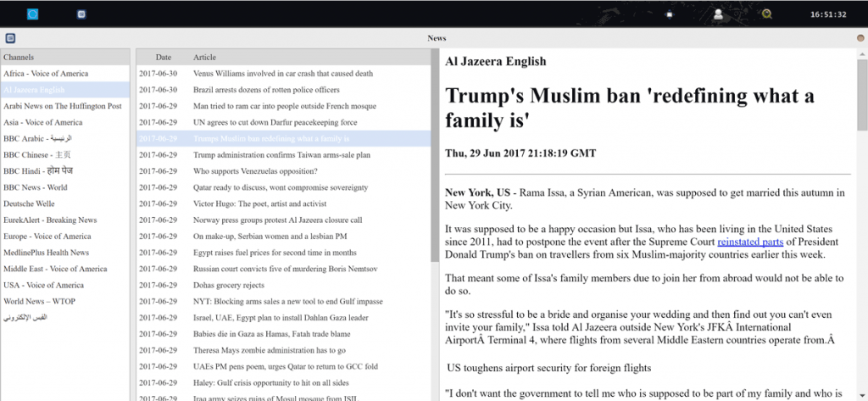Choose Africa - Voice of America channel

tap(45, 74)
